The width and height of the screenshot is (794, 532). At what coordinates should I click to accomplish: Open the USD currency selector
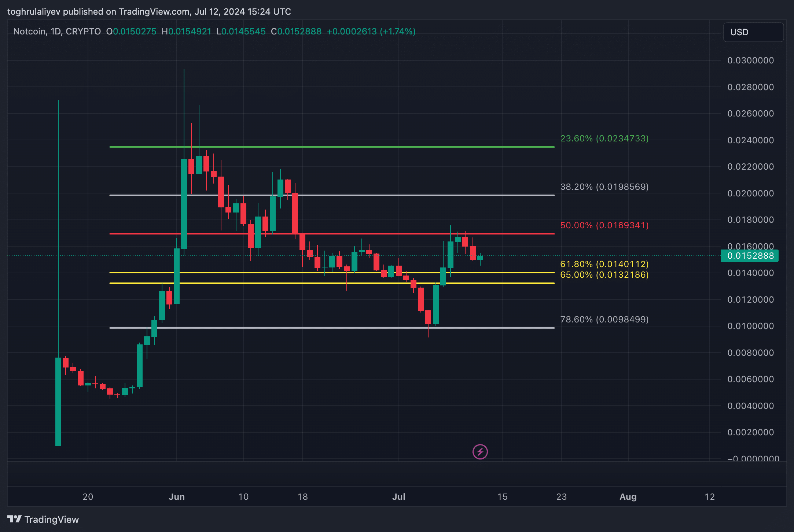pos(753,32)
